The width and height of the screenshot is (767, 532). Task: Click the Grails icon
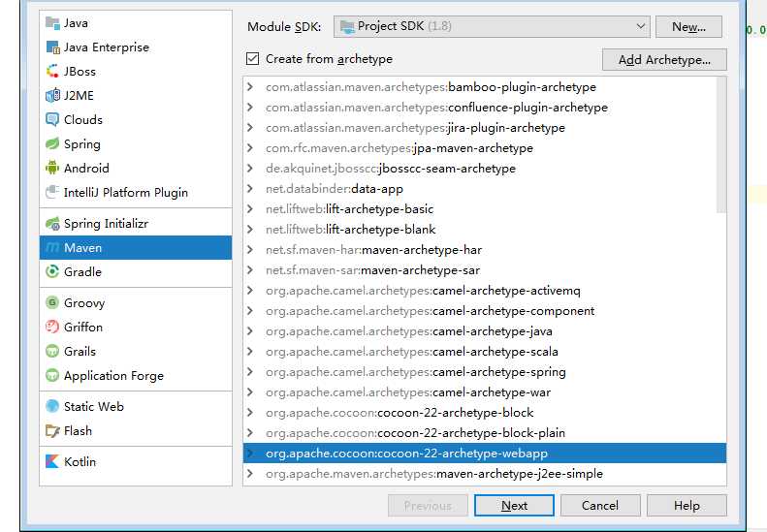tap(52, 351)
